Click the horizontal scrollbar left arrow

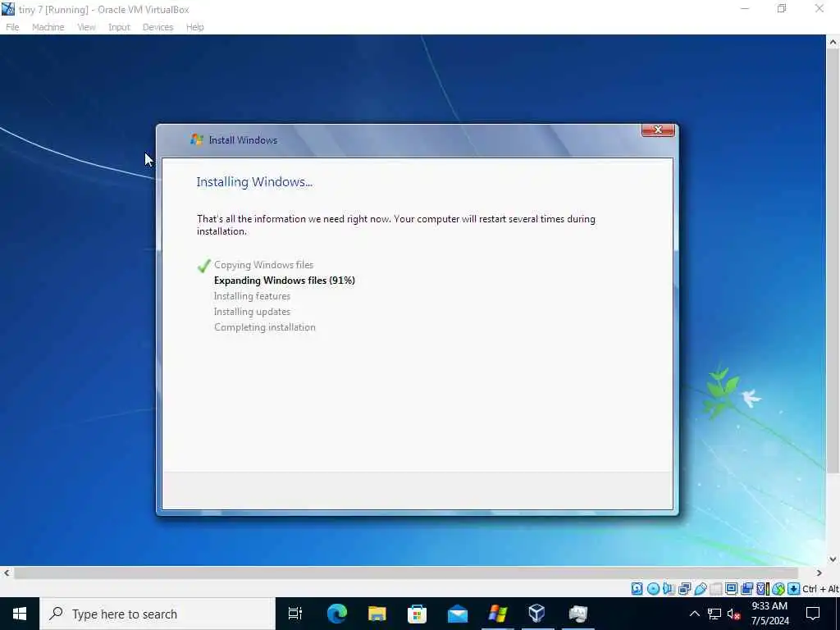(x=7, y=573)
